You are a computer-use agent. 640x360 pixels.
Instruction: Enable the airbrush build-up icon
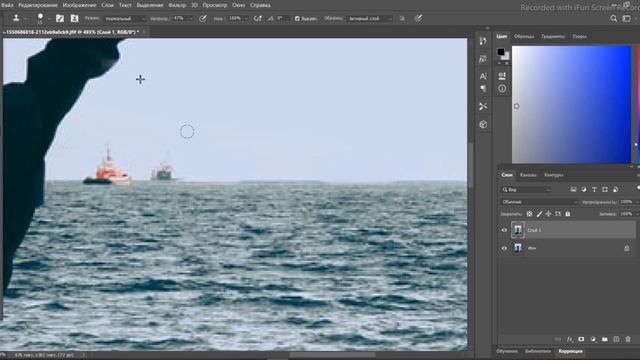tap(258, 18)
